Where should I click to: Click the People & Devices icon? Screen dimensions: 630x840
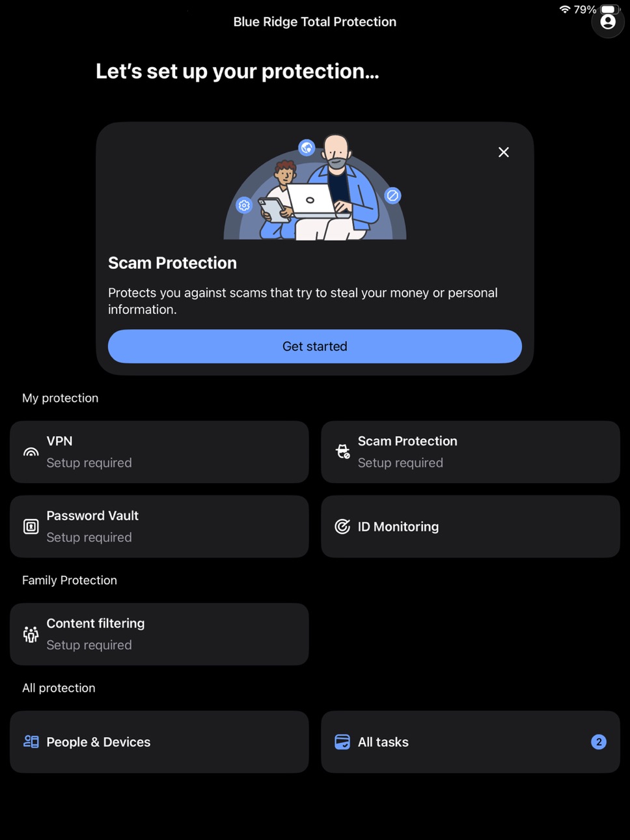pyautogui.click(x=31, y=742)
